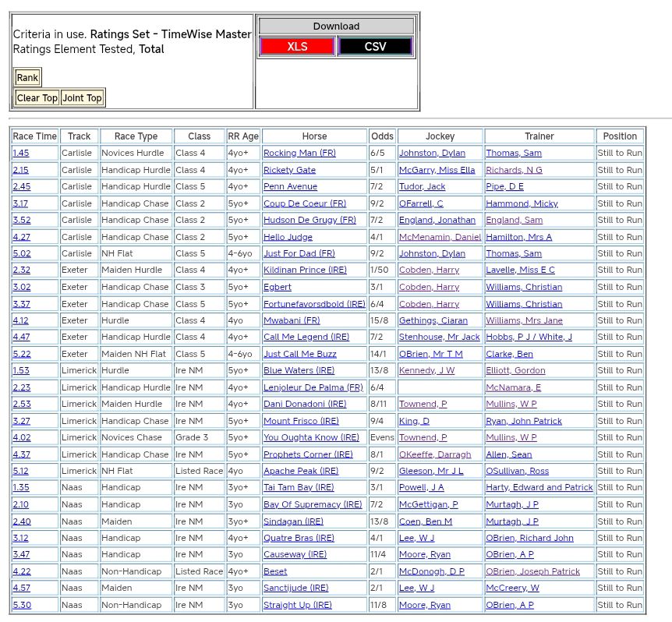Open jockey Gethings, Ciaran profile

pos(433,320)
